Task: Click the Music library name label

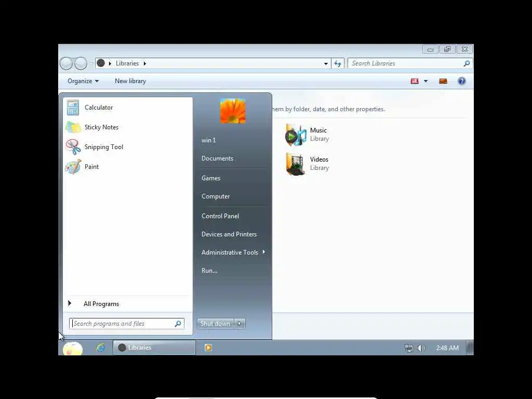Action: 318,130
